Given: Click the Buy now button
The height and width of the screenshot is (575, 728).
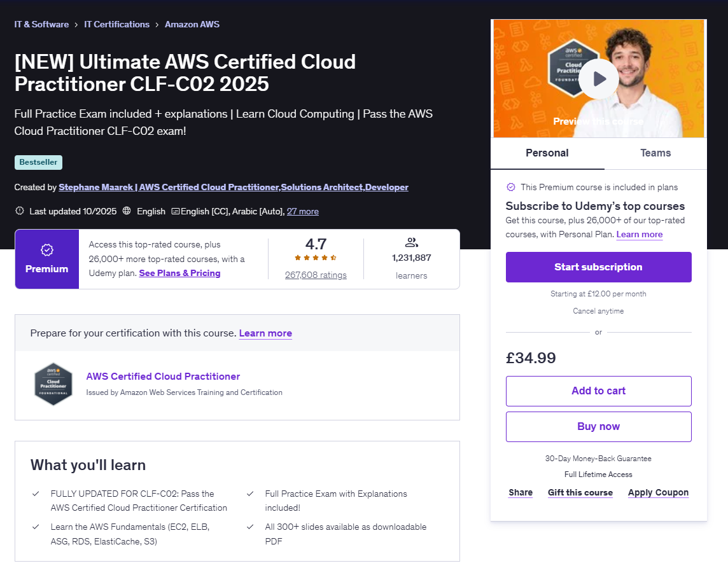Looking at the screenshot, I should (598, 427).
